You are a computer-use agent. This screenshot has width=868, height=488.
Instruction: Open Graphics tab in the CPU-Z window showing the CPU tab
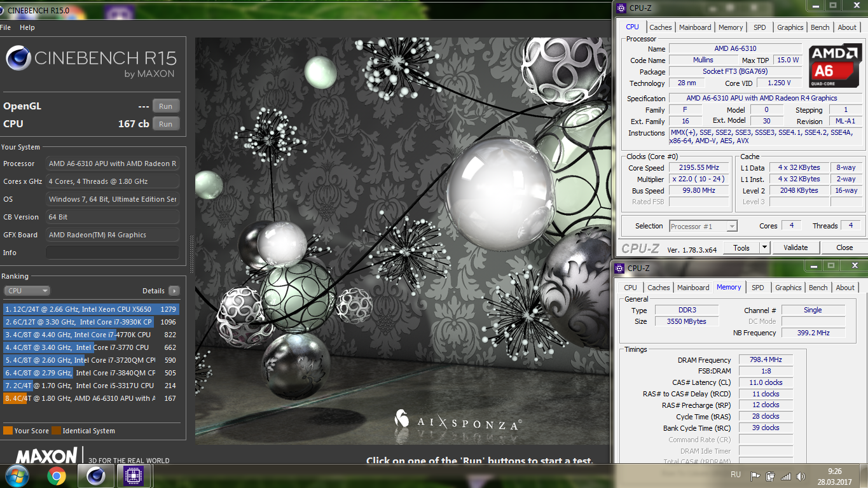[x=790, y=27]
